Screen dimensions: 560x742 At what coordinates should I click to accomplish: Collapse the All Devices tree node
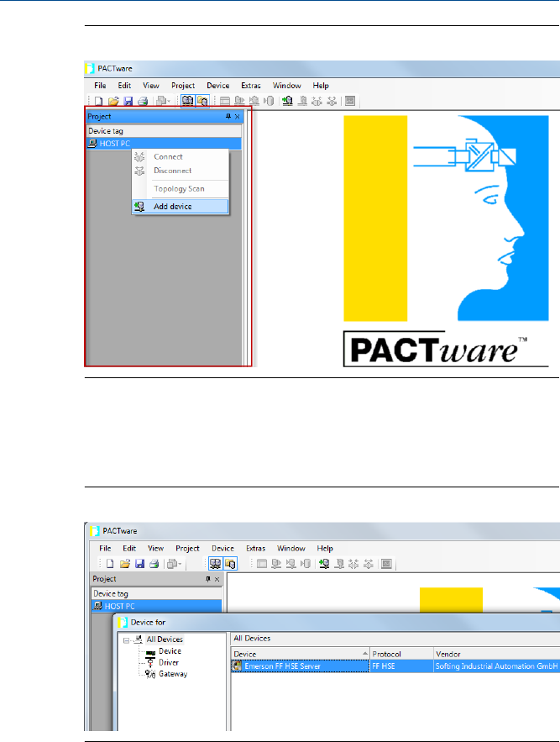tap(126, 640)
